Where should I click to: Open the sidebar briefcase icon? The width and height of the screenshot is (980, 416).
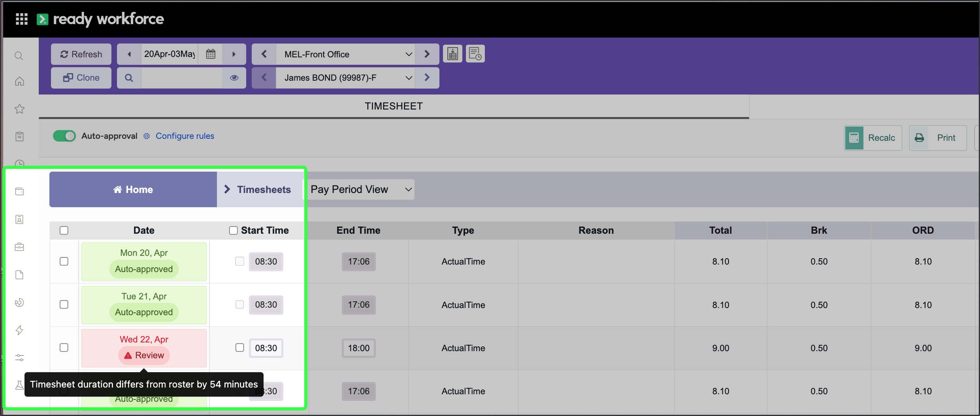coord(19,247)
